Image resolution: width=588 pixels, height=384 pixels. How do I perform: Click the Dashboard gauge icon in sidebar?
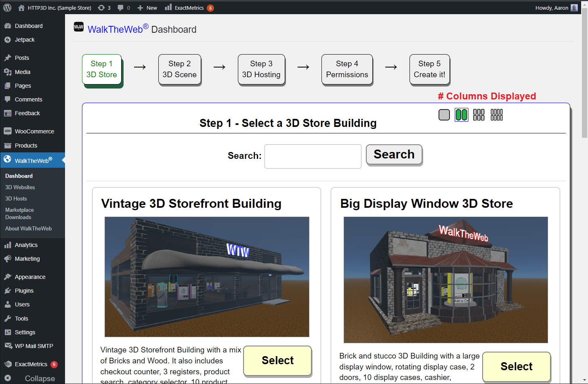pos(8,26)
